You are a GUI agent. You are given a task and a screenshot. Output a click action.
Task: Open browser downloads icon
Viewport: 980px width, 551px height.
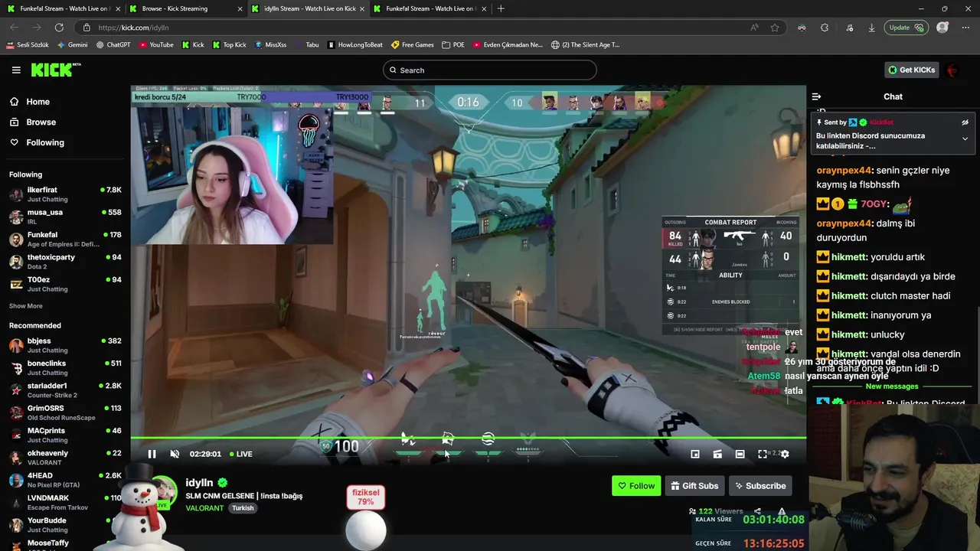coord(871,28)
